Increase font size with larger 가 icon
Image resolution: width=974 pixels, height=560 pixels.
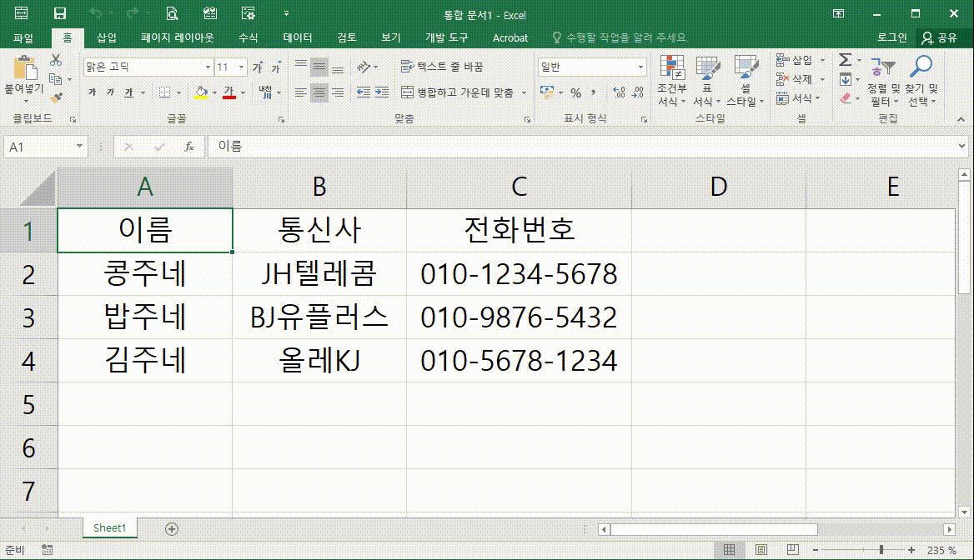pos(258,67)
